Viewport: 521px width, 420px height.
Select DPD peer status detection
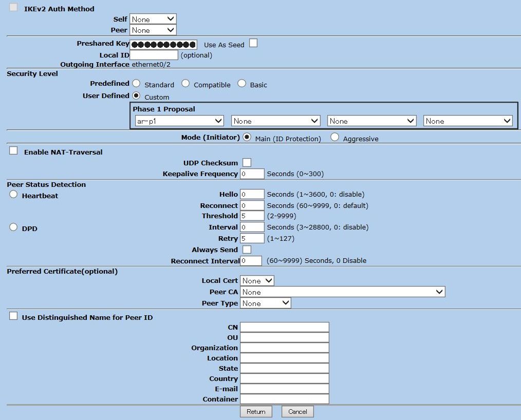click(x=13, y=227)
